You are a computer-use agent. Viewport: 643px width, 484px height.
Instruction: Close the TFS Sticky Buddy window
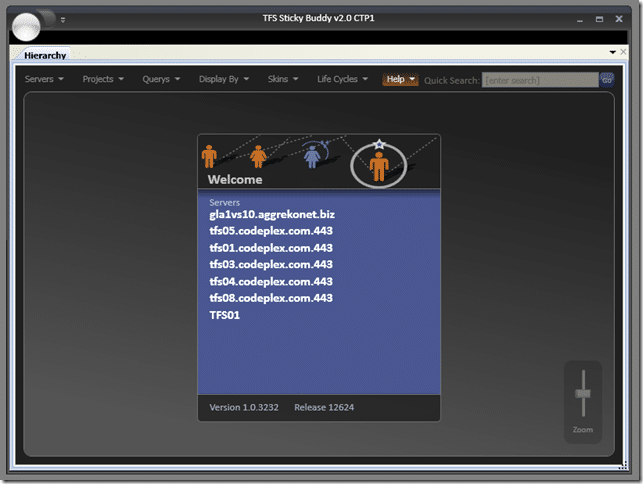click(x=619, y=19)
